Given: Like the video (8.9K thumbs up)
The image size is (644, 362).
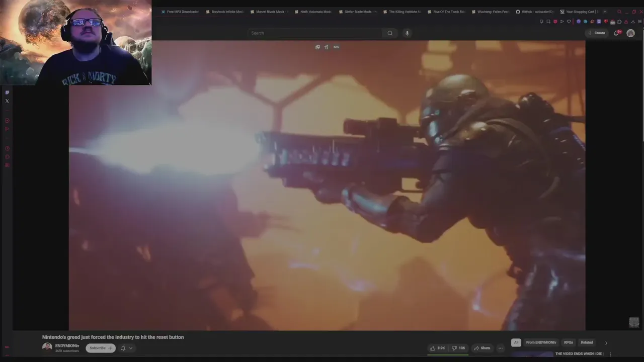Looking at the screenshot, I should (438, 348).
